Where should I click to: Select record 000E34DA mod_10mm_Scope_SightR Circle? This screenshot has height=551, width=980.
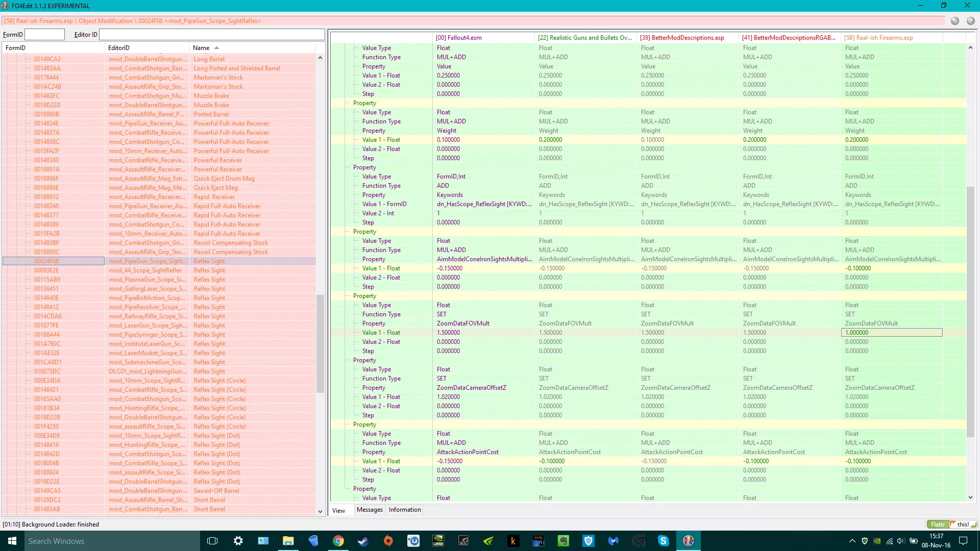coord(159,381)
